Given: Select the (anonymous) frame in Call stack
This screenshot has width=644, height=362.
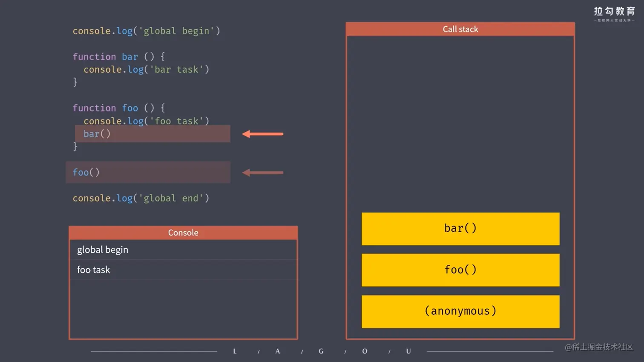Looking at the screenshot, I should [x=460, y=311].
